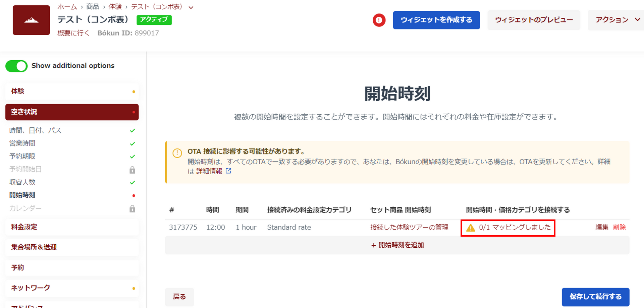Click the lock icon next to カレンダー
Screen dimensions: 644x308
coord(132,209)
